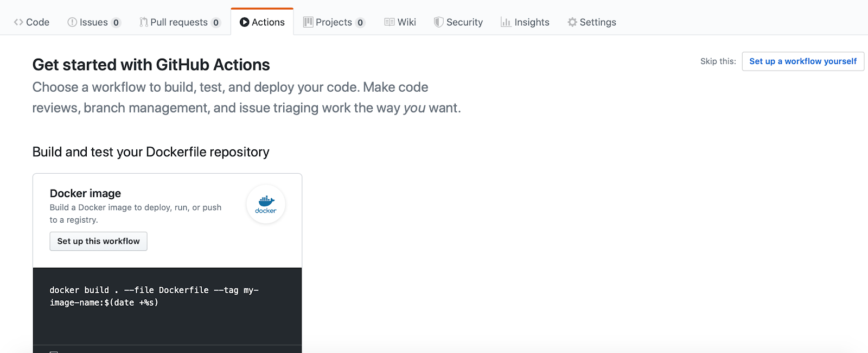Click the docker build command snippet
This screenshot has height=353, width=868.
154,297
